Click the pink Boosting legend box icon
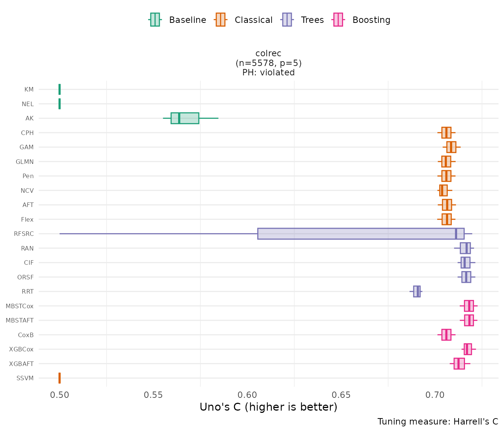Viewport: 504px width, 432px height. click(338, 20)
